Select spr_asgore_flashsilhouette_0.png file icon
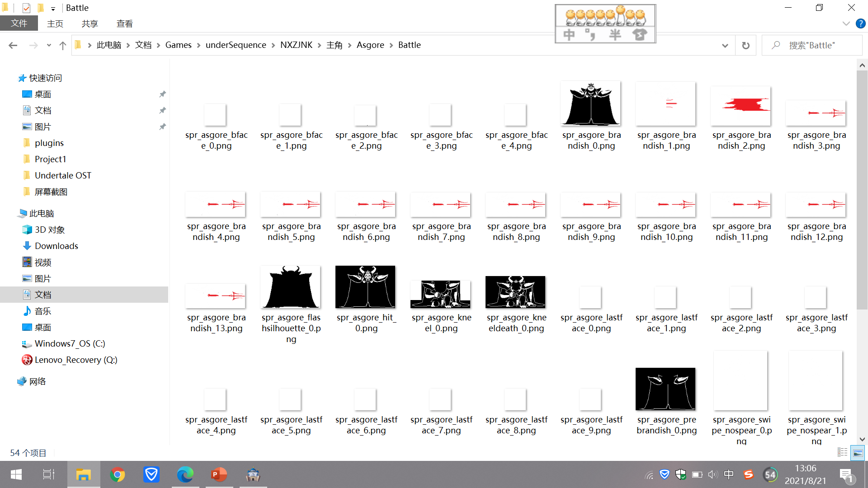The height and width of the screenshot is (488, 868). coord(291,287)
